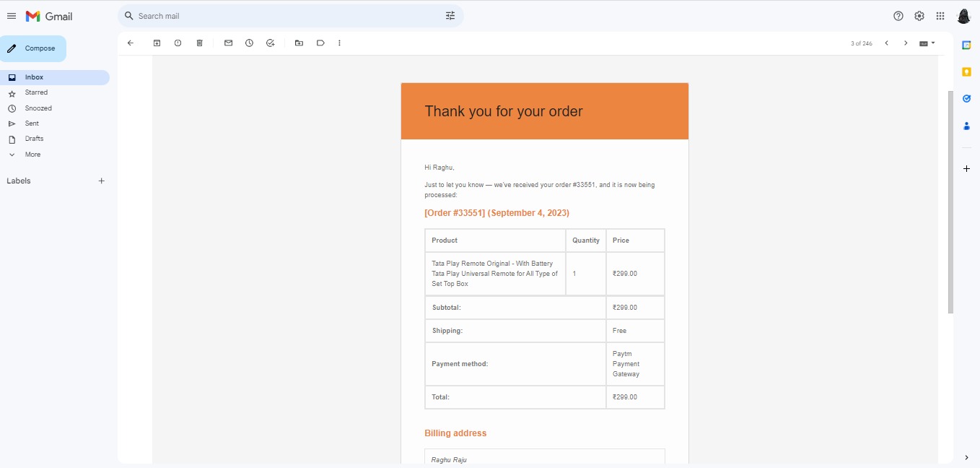980x468 pixels.
Task: Open the Labels tag icon
Action: (320, 43)
